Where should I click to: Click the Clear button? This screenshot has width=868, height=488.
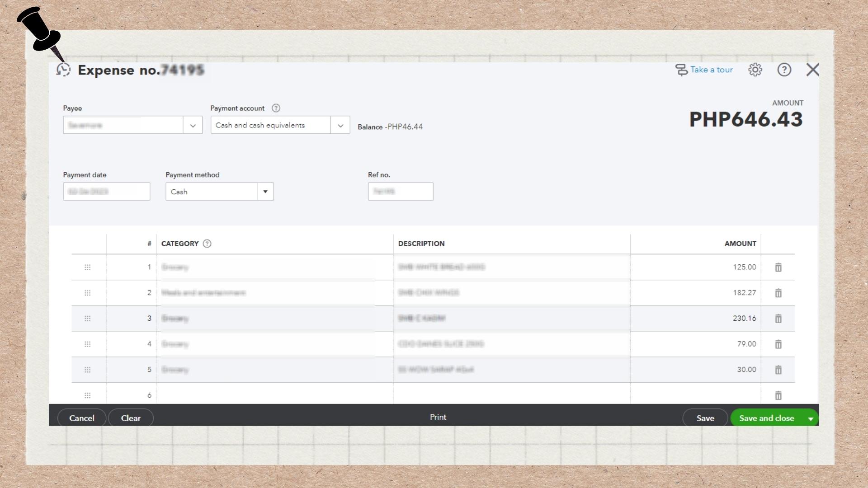coord(131,418)
